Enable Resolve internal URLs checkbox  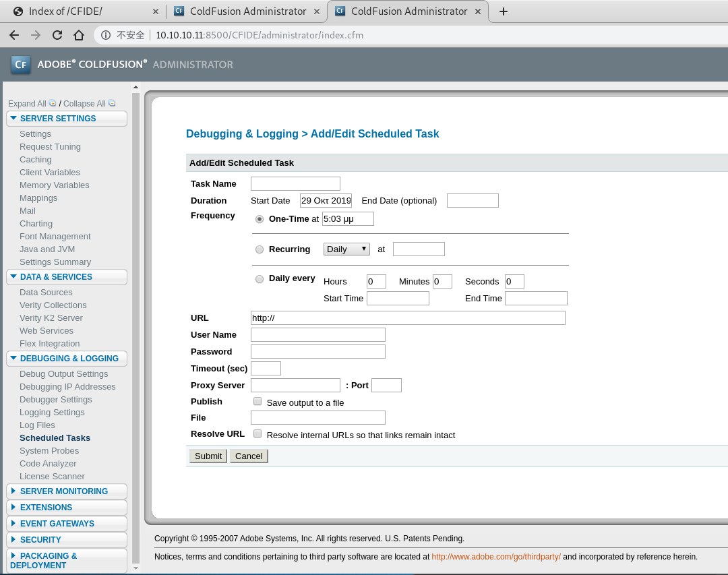(257, 434)
